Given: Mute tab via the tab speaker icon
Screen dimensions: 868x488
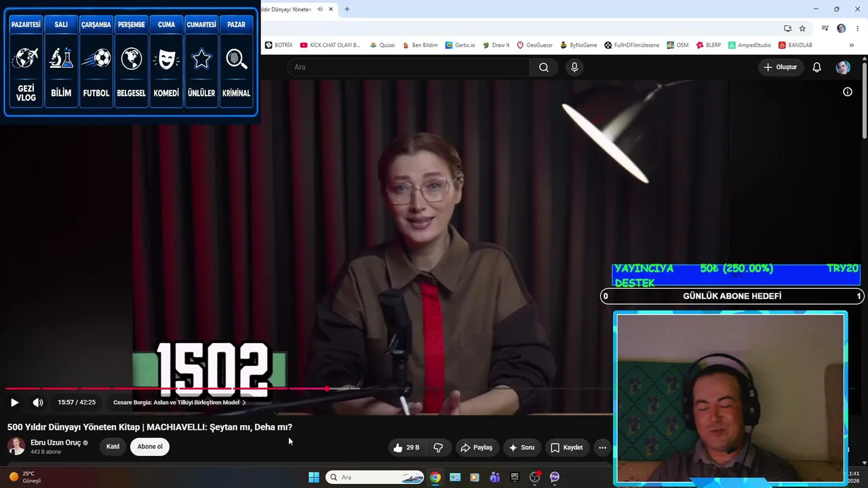Looking at the screenshot, I should 320,9.
